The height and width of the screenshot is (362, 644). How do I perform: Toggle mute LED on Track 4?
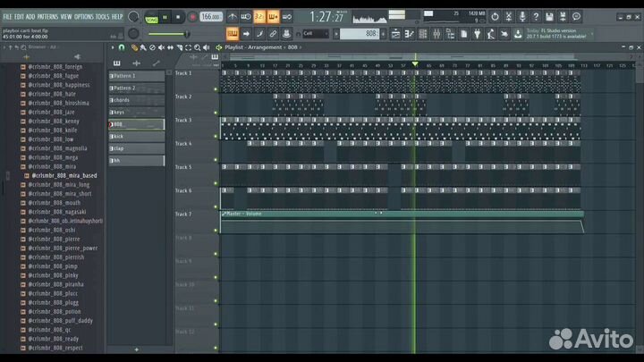pyautogui.click(x=216, y=159)
